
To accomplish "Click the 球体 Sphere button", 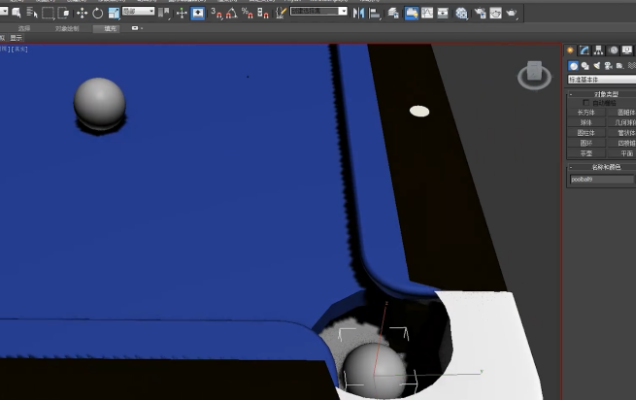I will 585,122.
